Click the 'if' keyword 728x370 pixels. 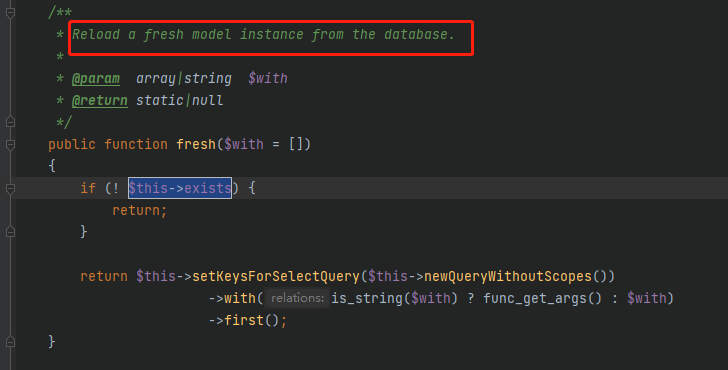coord(88,188)
